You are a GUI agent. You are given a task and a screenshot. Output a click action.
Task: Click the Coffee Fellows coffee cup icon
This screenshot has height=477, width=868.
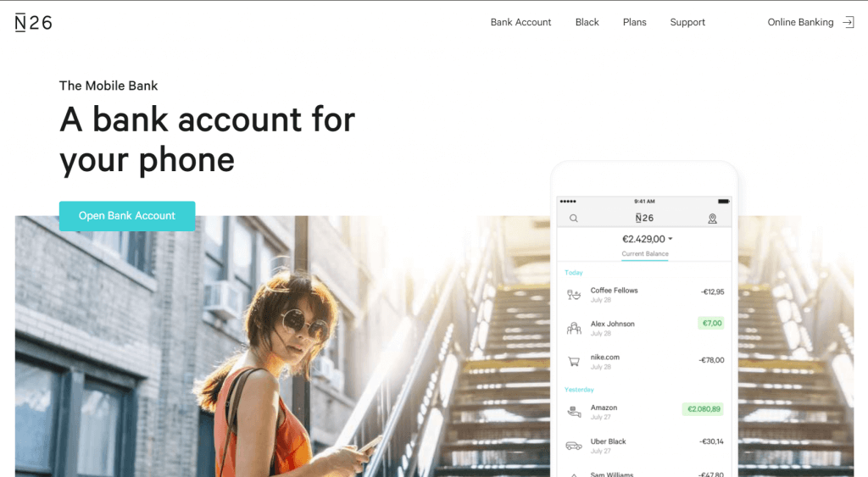click(574, 295)
